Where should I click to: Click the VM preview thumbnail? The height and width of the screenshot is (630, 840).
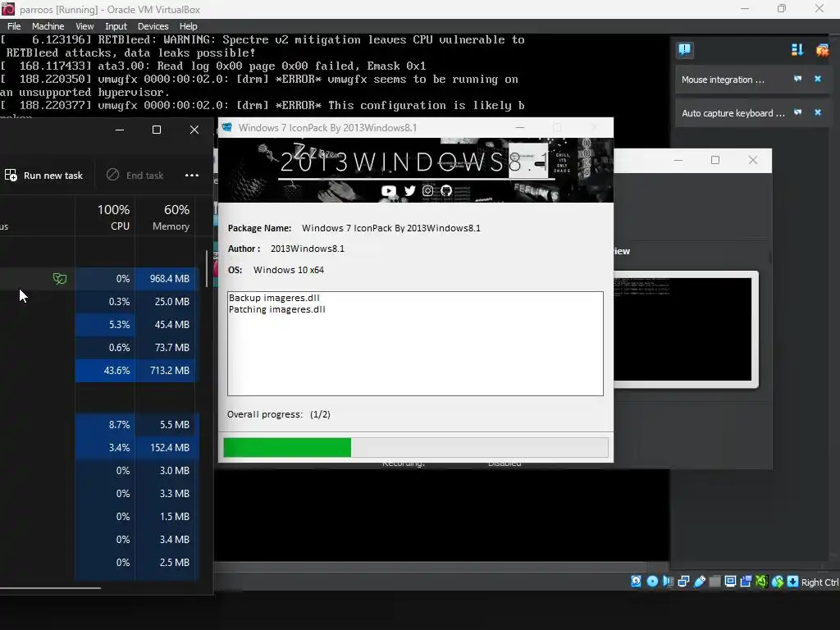pos(683,329)
